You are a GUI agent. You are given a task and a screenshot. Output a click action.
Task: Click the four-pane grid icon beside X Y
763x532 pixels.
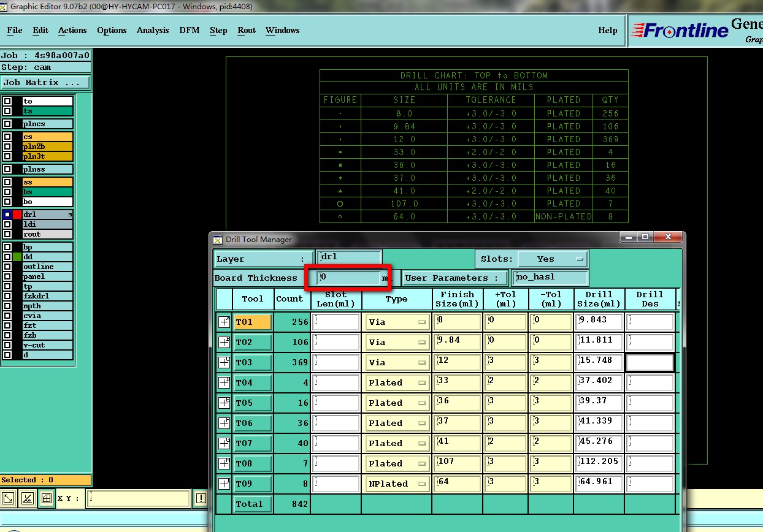click(x=47, y=498)
